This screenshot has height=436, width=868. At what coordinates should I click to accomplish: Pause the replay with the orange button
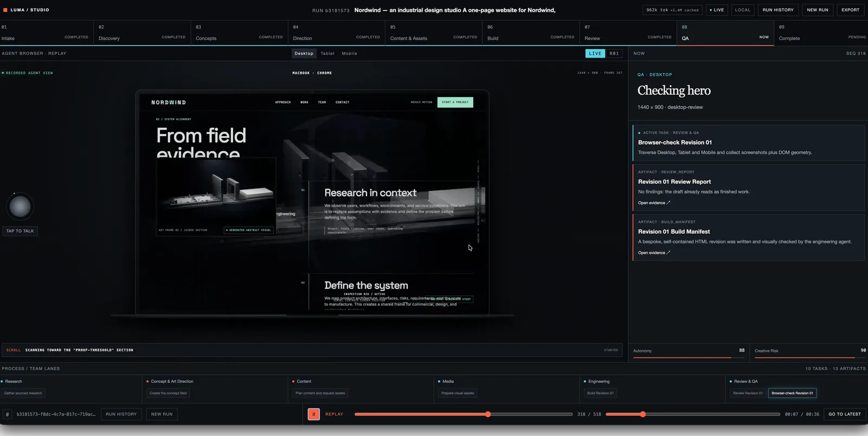coord(314,414)
